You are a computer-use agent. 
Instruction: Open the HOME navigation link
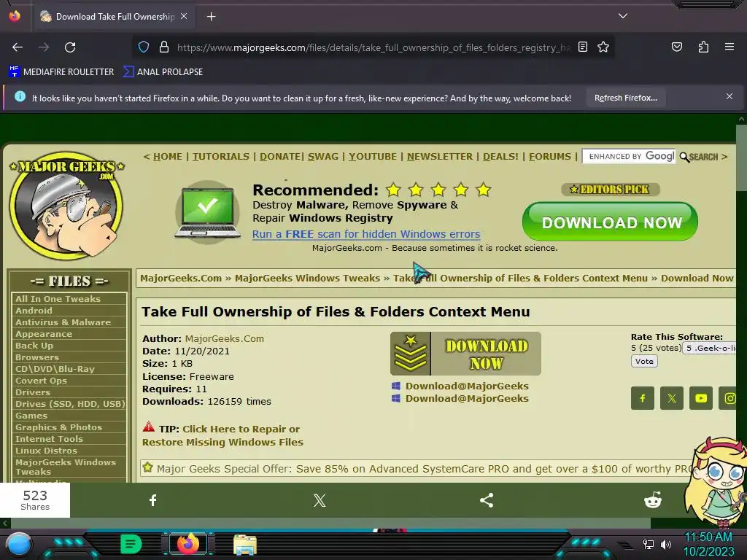pos(167,157)
